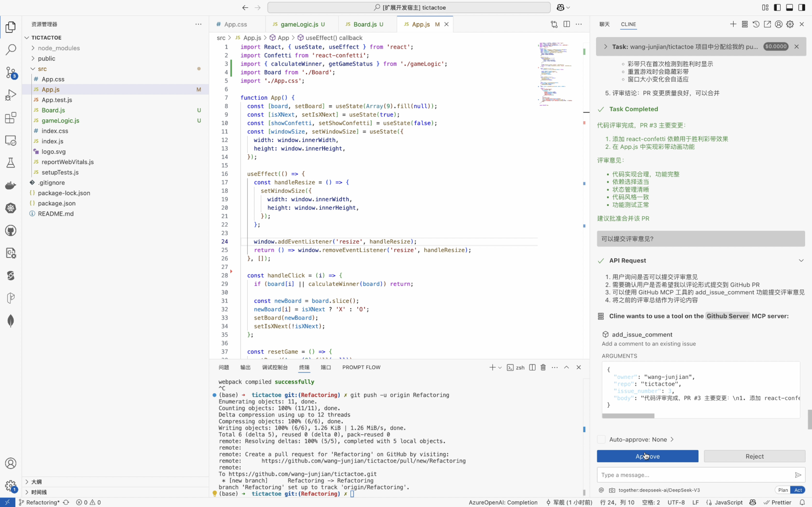This screenshot has height=507, width=812.
Task: Open Docker view in activity bar
Action: [10, 185]
